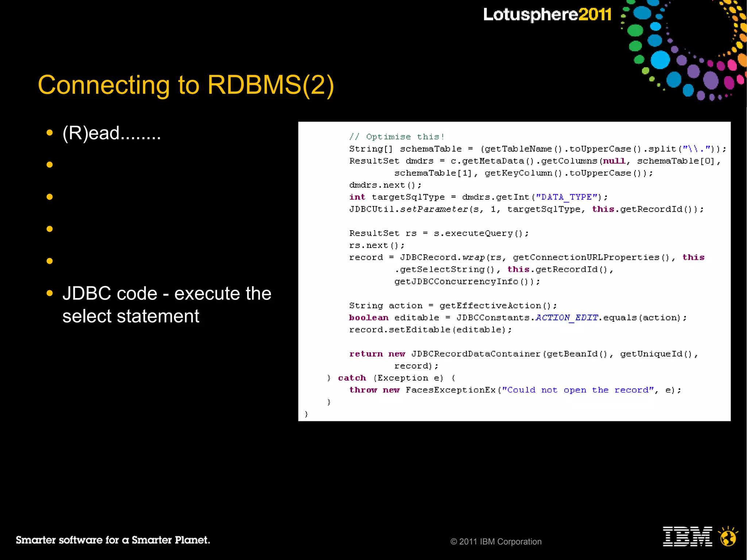Click the 'String action = getEffectiveAction();' line

453,305
